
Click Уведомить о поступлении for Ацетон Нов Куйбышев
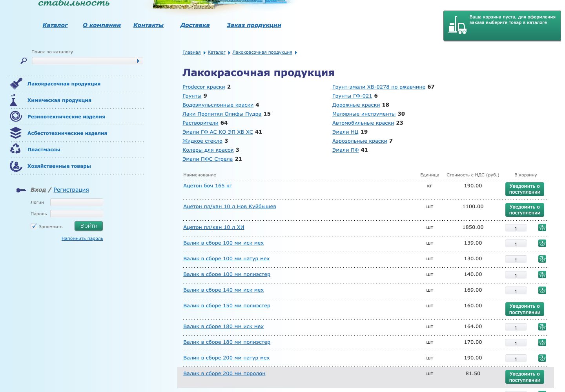(525, 210)
